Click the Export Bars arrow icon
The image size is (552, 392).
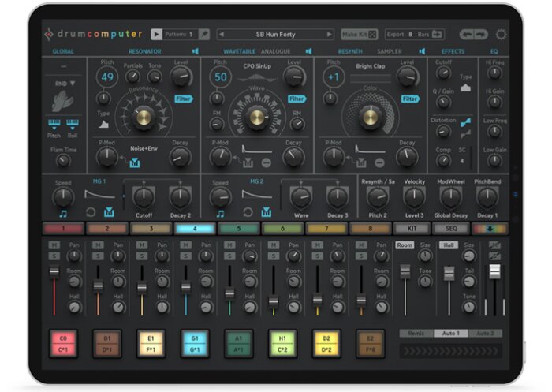437,34
